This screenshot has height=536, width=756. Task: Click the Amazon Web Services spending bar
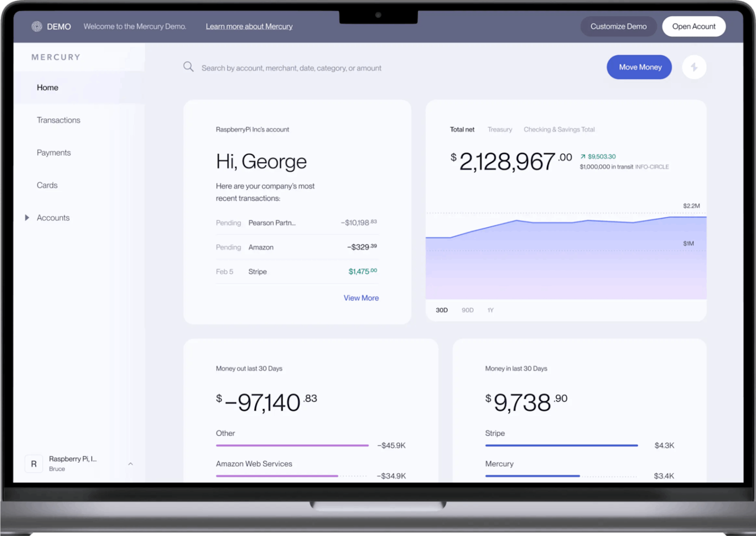point(277,476)
